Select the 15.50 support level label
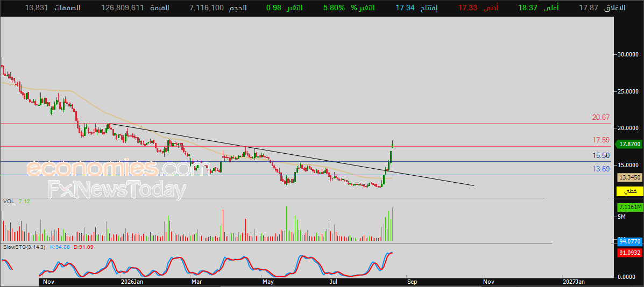The image size is (644, 287). coord(600,156)
